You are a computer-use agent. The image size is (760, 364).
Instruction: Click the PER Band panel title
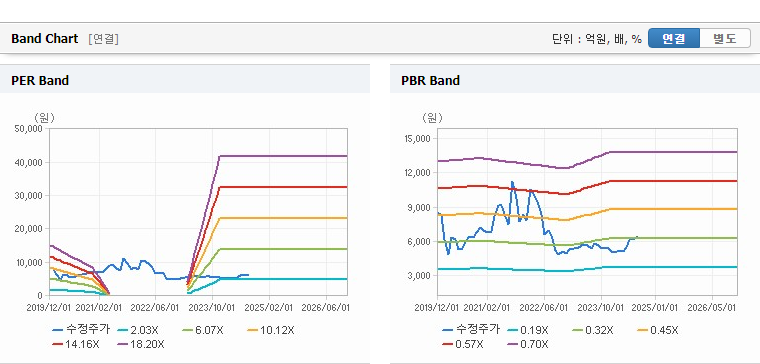pyautogui.click(x=40, y=80)
